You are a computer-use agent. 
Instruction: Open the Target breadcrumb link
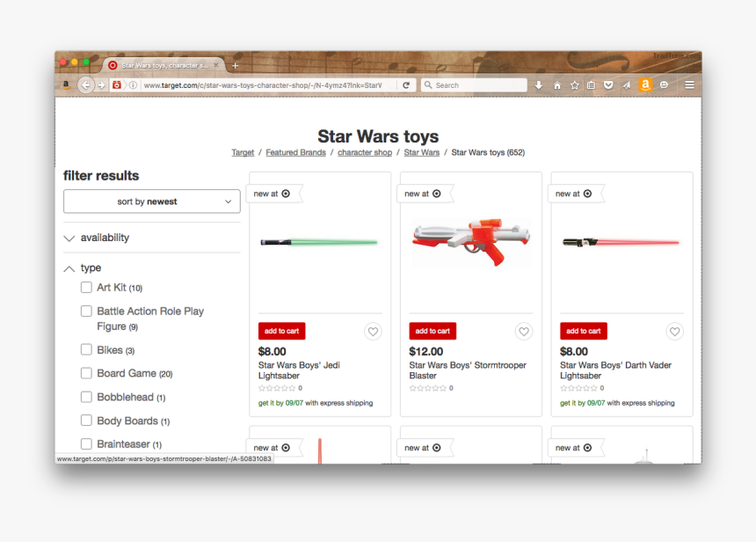point(243,152)
